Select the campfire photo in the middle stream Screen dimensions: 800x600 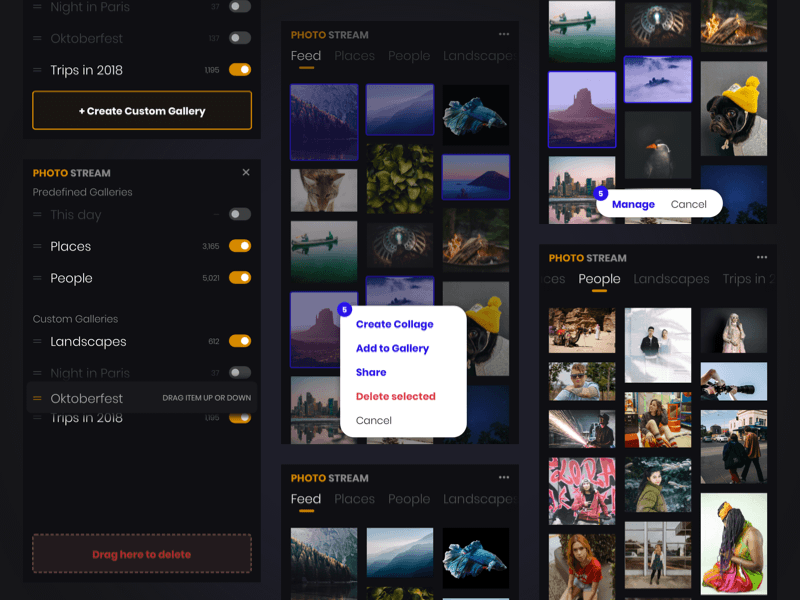click(476, 241)
